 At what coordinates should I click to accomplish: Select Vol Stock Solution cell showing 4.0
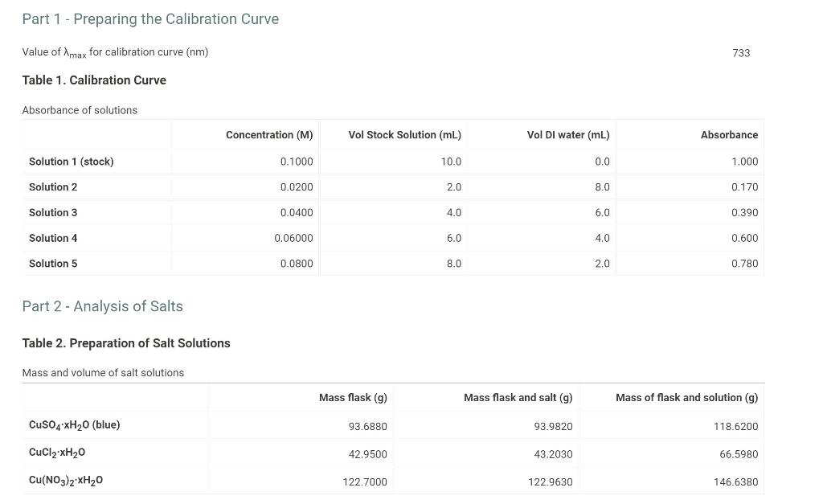[x=454, y=212]
